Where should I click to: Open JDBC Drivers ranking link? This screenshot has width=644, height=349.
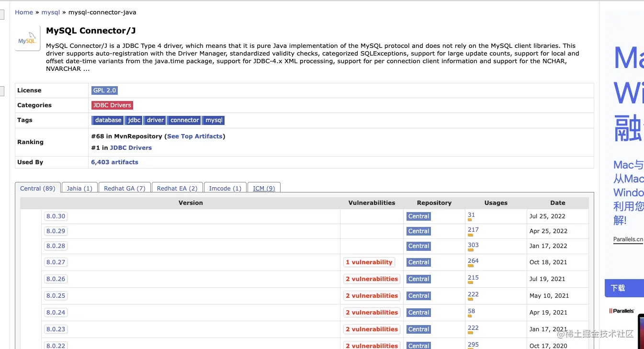click(131, 148)
